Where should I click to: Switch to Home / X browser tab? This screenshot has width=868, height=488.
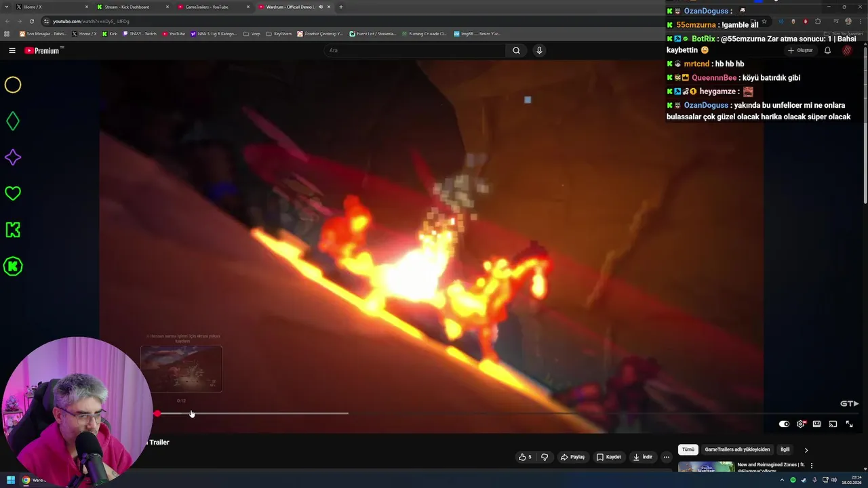pos(53,7)
